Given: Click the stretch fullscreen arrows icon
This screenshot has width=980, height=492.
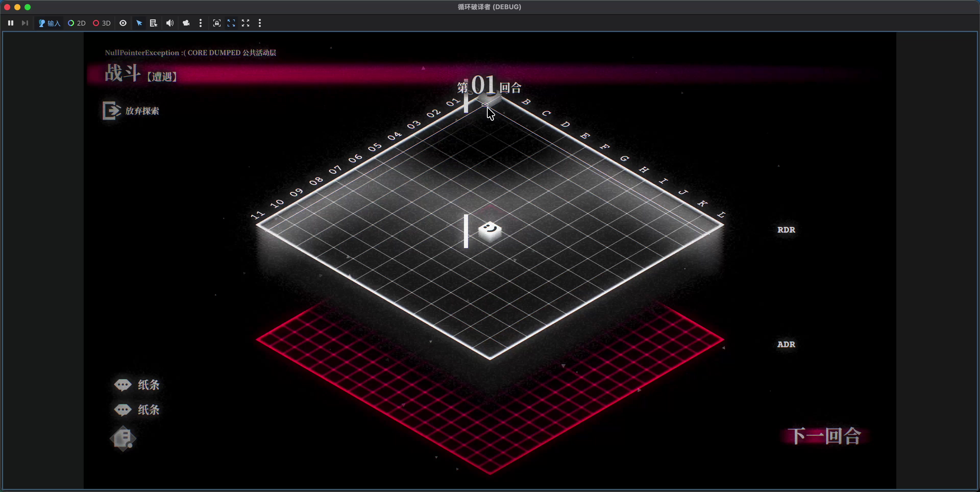Looking at the screenshot, I should pyautogui.click(x=246, y=23).
